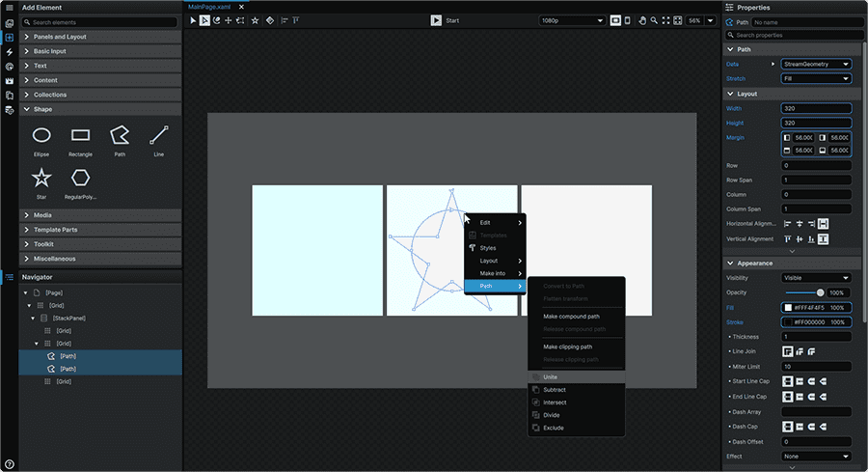Collapse the Shape category
This screenshot has height=472, width=868.
click(x=100, y=109)
